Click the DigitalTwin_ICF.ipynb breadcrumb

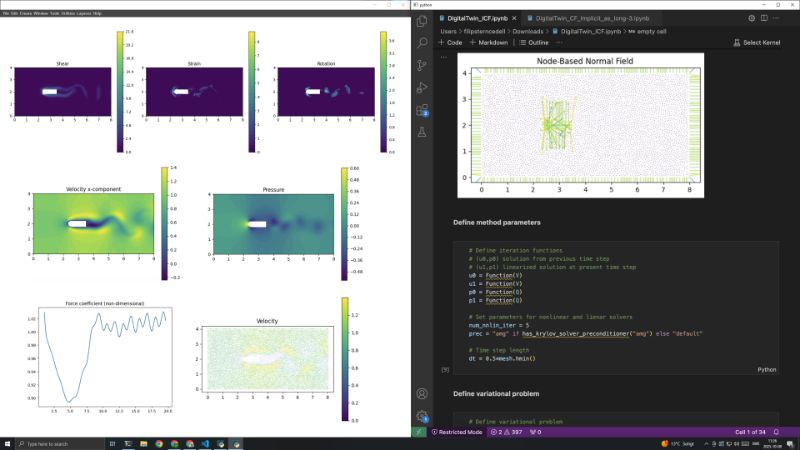click(587, 32)
